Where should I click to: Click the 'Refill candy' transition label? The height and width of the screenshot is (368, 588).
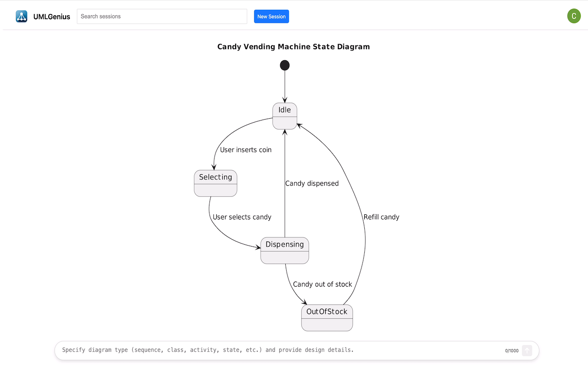click(381, 217)
